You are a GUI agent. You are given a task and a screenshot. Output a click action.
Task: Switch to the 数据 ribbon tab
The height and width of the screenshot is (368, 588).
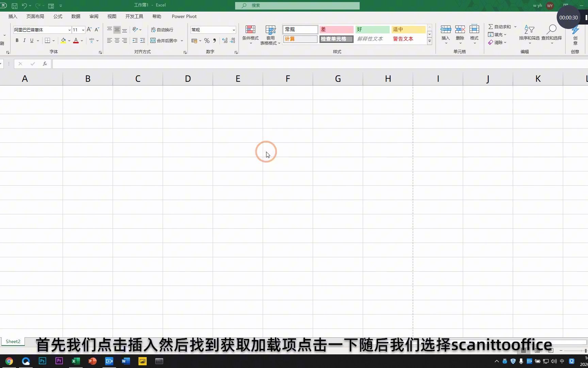tap(76, 16)
